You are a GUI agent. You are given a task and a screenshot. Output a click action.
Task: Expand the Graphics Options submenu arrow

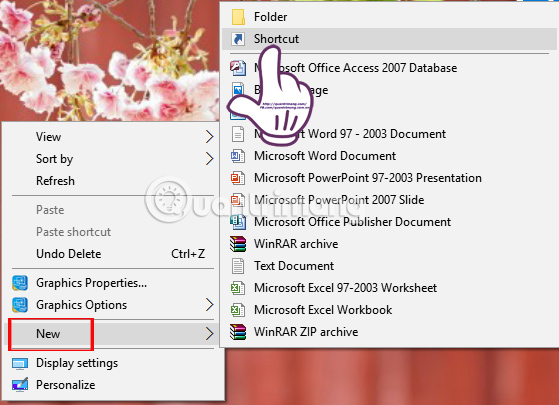coord(210,305)
